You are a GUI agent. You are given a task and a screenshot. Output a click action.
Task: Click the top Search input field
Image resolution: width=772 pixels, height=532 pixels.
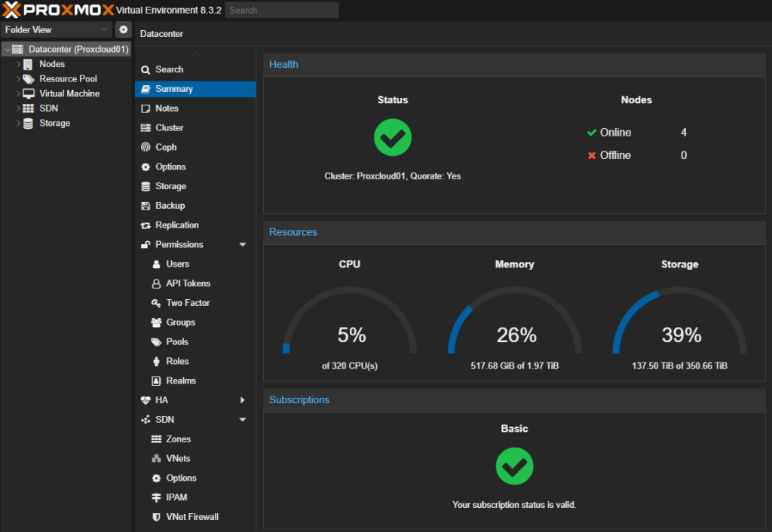(x=281, y=11)
